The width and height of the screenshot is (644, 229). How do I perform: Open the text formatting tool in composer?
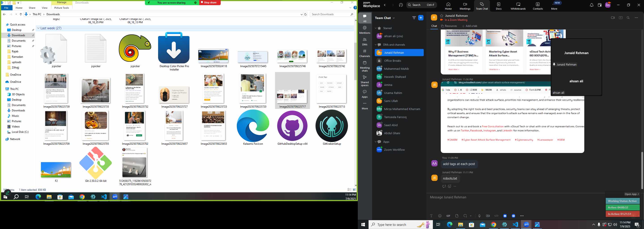tap(431, 216)
